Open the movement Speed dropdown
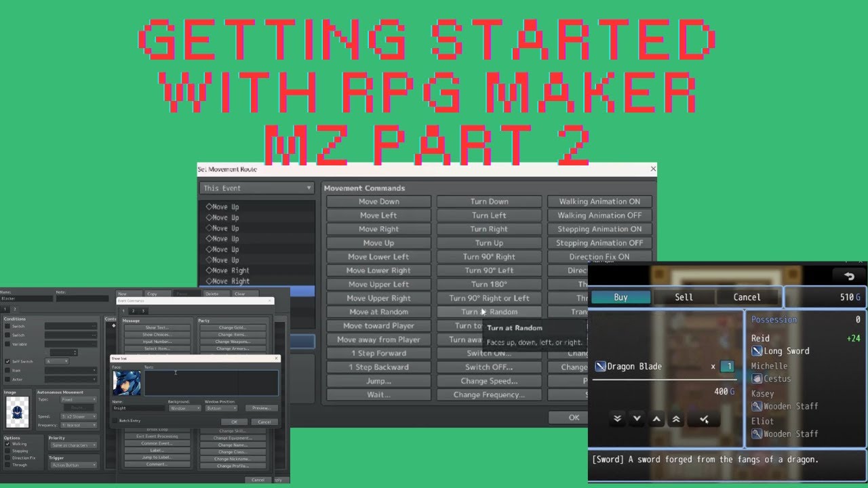Image resolution: width=868 pixels, height=488 pixels. pyautogui.click(x=79, y=416)
